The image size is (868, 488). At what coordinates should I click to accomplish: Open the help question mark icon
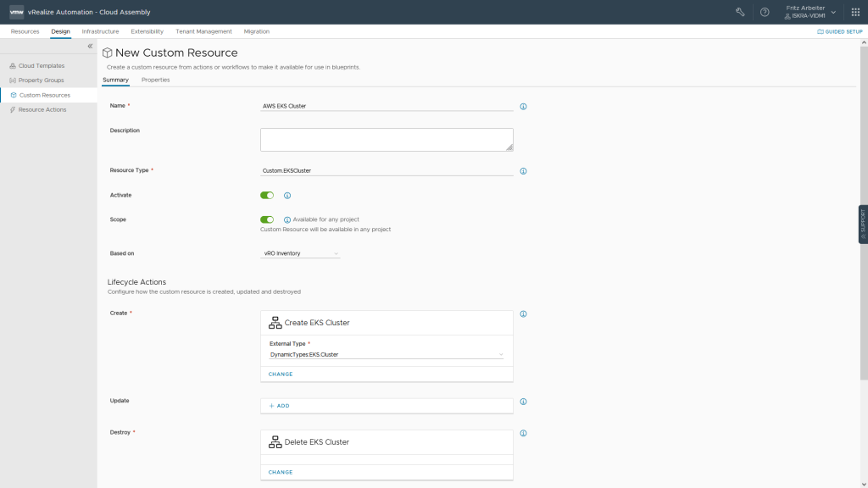click(765, 12)
